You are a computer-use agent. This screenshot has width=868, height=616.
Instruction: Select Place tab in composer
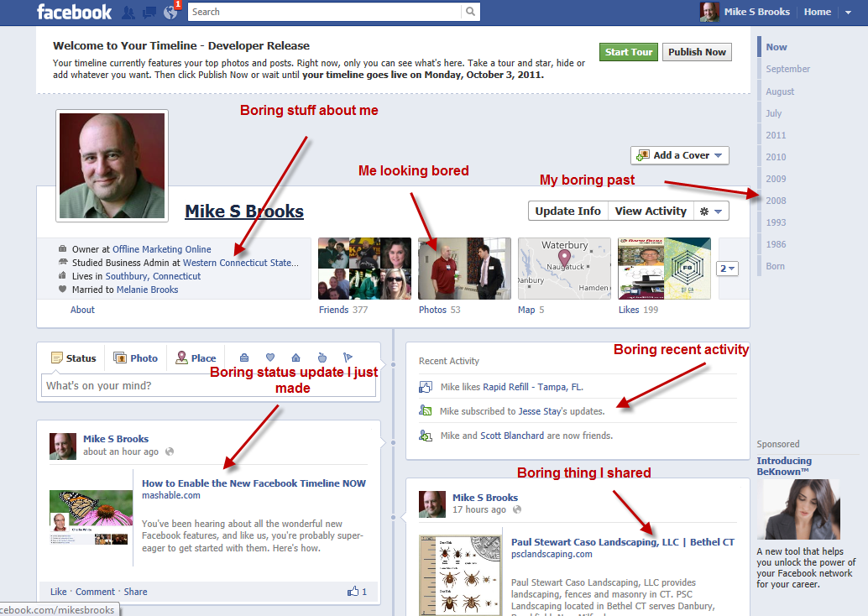(x=196, y=358)
